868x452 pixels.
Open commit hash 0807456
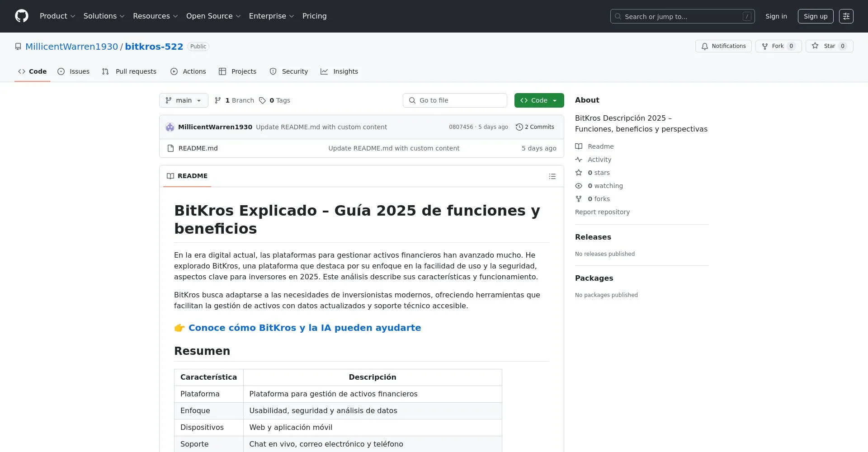pyautogui.click(x=461, y=127)
